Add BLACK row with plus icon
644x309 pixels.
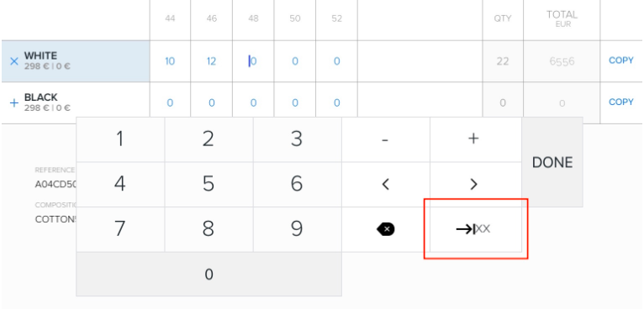[14, 102]
